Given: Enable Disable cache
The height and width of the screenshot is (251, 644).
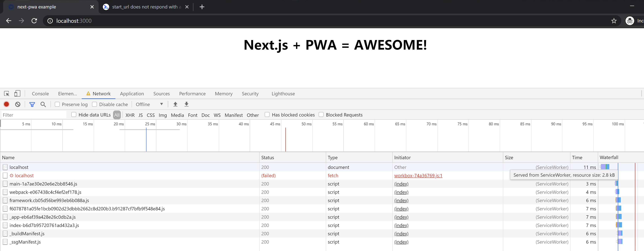Looking at the screenshot, I should pos(95,104).
